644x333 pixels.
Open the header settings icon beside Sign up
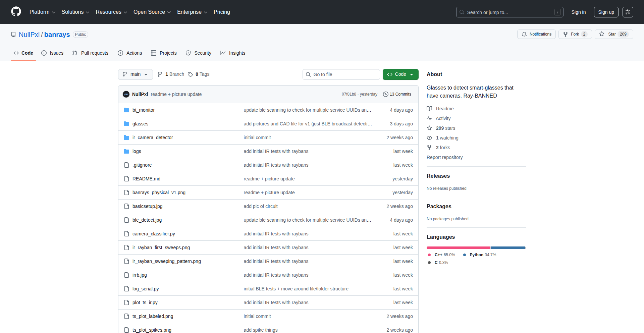628,12
